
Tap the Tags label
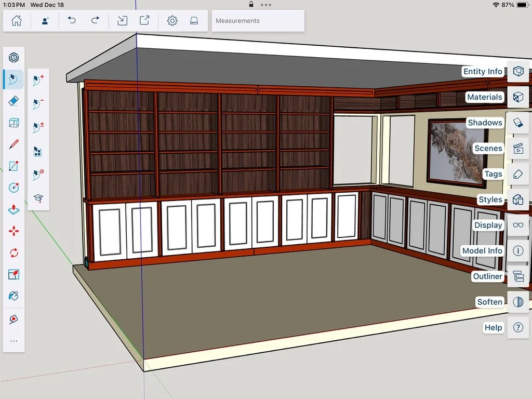(493, 174)
